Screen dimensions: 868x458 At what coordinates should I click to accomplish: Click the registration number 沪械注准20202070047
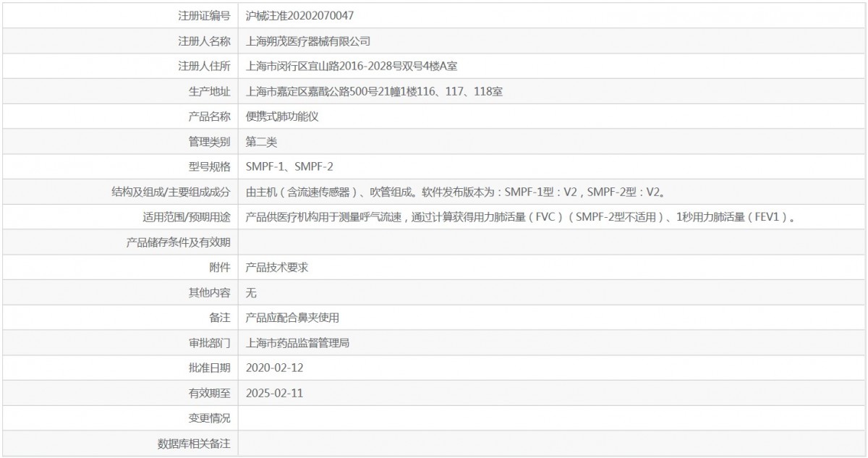click(299, 15)
